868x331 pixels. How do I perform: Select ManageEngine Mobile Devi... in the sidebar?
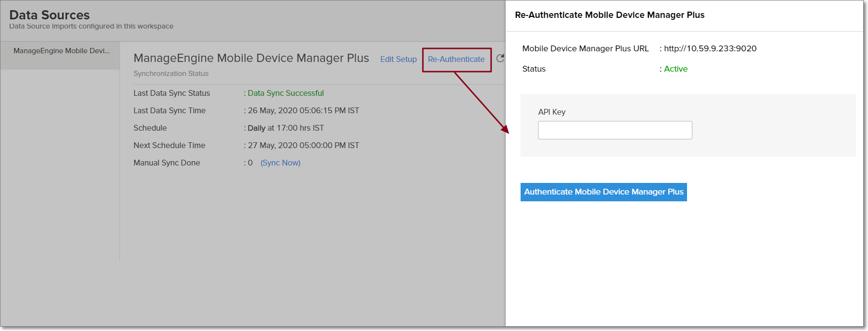(61, 51)
